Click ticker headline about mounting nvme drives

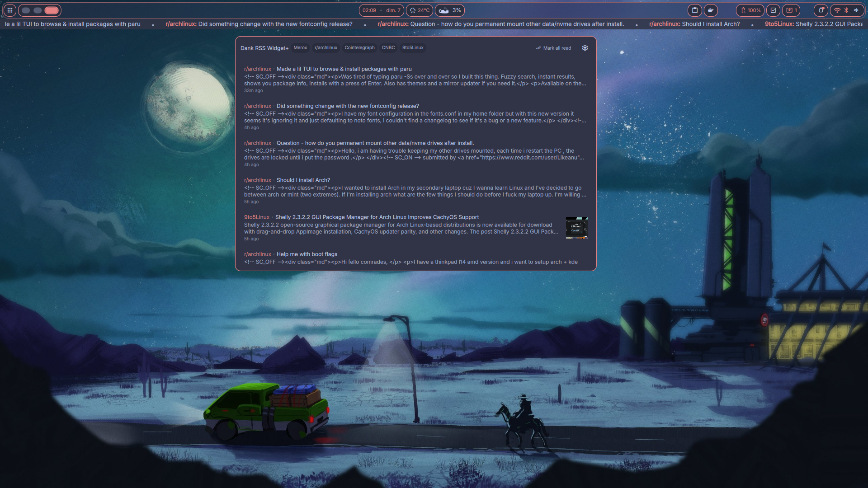coord(500,24)
